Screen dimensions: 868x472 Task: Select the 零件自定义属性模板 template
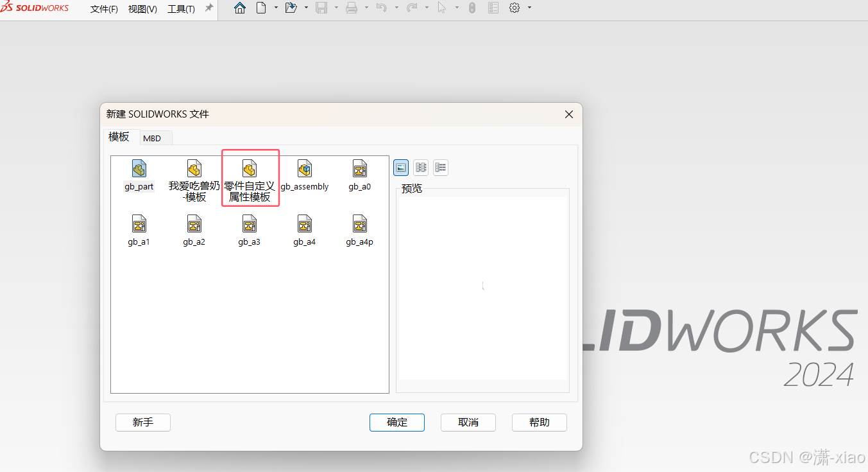point(250,182)
